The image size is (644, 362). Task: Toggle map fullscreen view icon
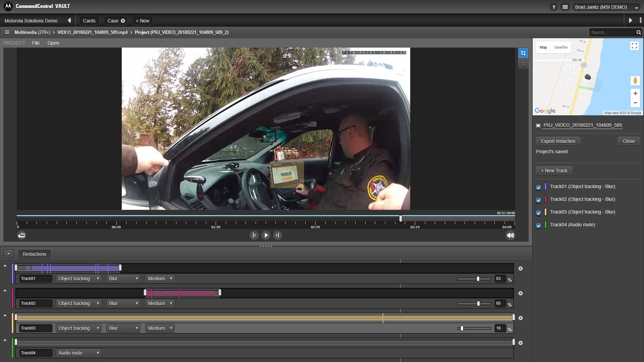(634, 46)
